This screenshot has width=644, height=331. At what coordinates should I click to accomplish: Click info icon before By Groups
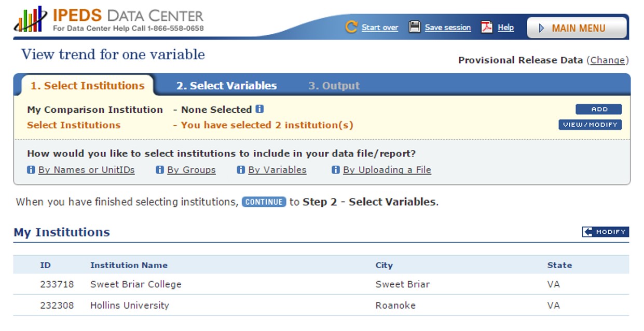pos(160,170)
